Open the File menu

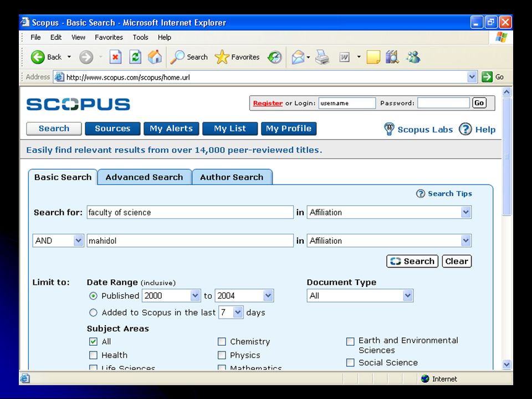(x=35, y=37)
